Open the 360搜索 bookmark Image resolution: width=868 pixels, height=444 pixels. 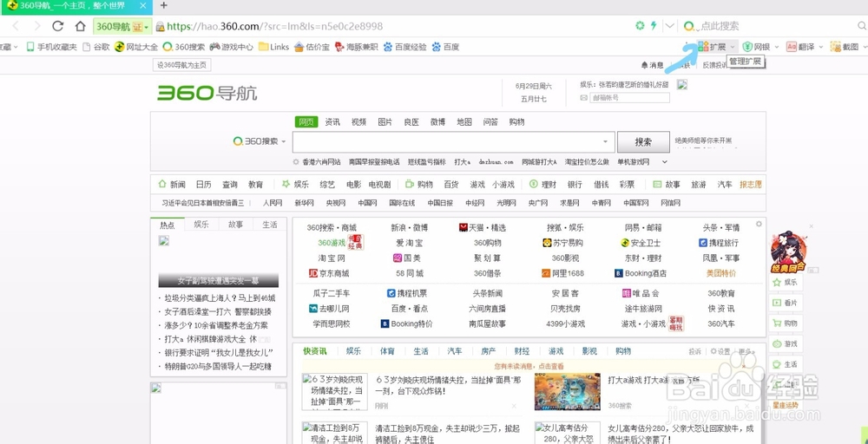pyautogui.click(x=184, y=47)
